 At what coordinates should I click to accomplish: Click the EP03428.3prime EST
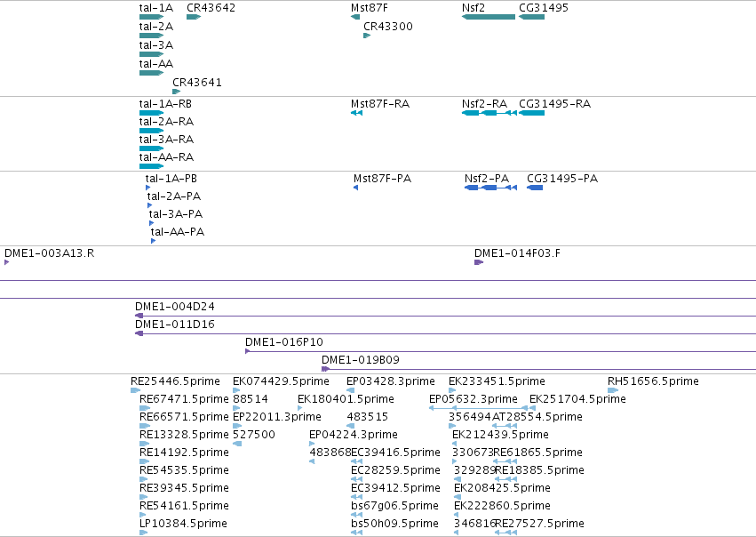pyautogui.click(x=351, y=390)
